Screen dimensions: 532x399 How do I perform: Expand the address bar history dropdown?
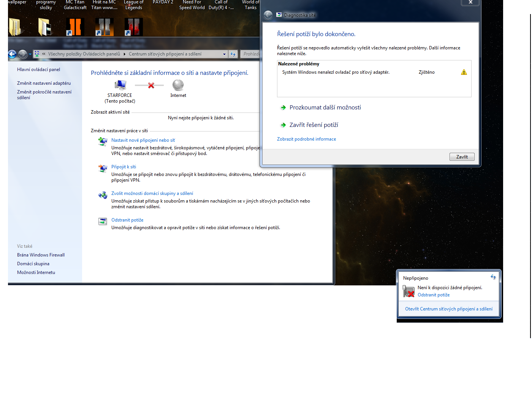click(x=224, y=54)
